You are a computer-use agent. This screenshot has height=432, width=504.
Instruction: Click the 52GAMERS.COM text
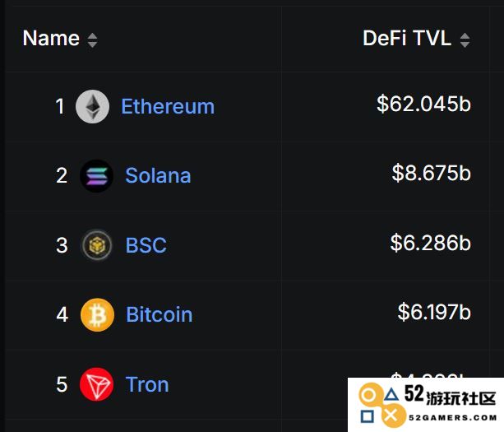(453, 418)
